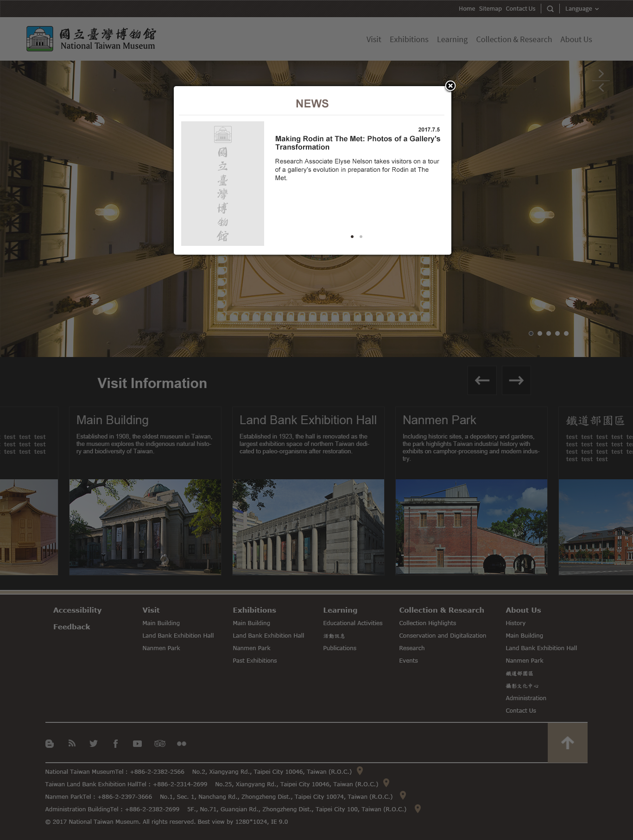Screen dimensions: 633x840
Task: Open the About Us main menu
Action: click(576, 39)
